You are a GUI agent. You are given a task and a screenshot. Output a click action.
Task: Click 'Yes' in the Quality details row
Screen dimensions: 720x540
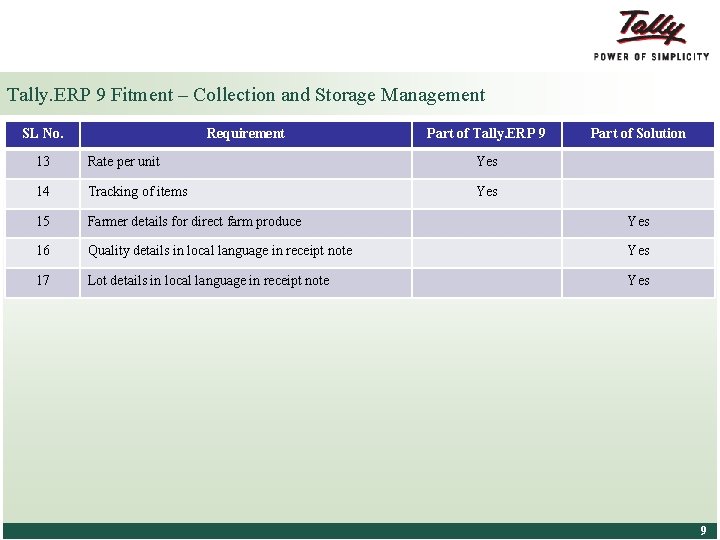(x=638, y=251)
